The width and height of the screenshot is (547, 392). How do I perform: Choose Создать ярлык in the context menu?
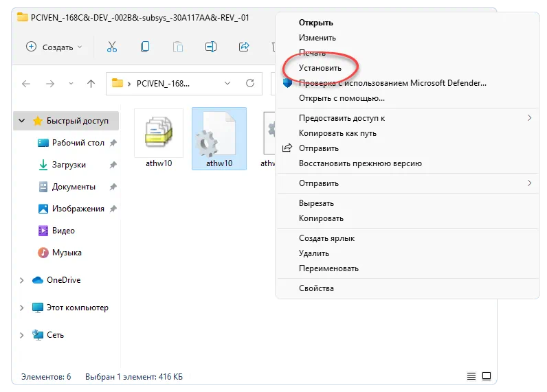click(326, 238)
